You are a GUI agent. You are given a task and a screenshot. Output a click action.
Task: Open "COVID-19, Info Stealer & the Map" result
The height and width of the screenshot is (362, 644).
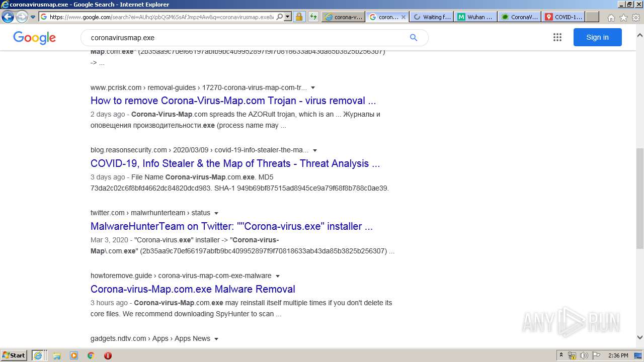[235, 163]
